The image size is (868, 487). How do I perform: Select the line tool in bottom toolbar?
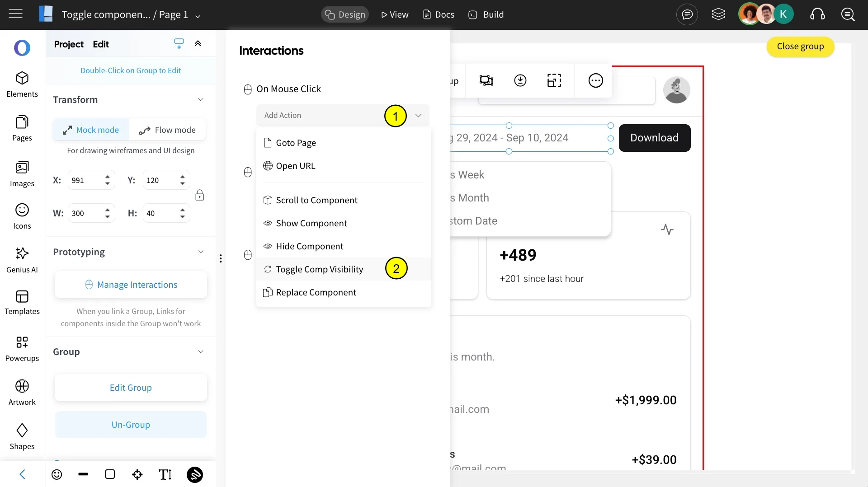(83, 474)
